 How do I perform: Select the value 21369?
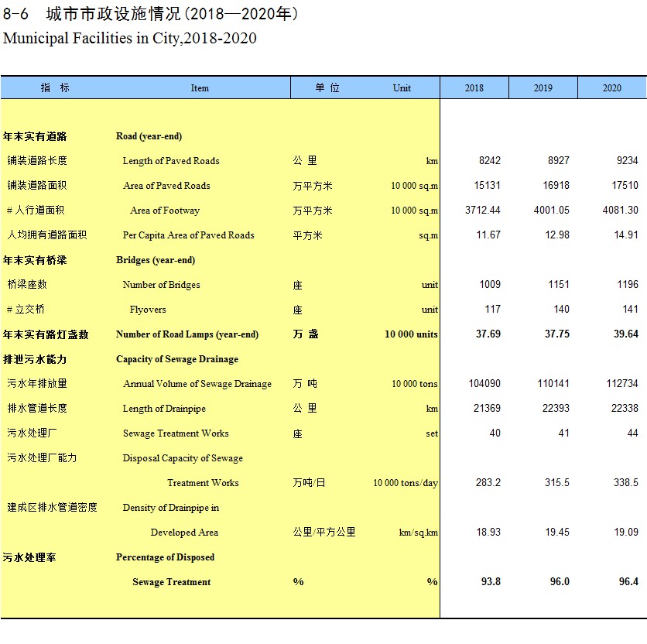488,408
